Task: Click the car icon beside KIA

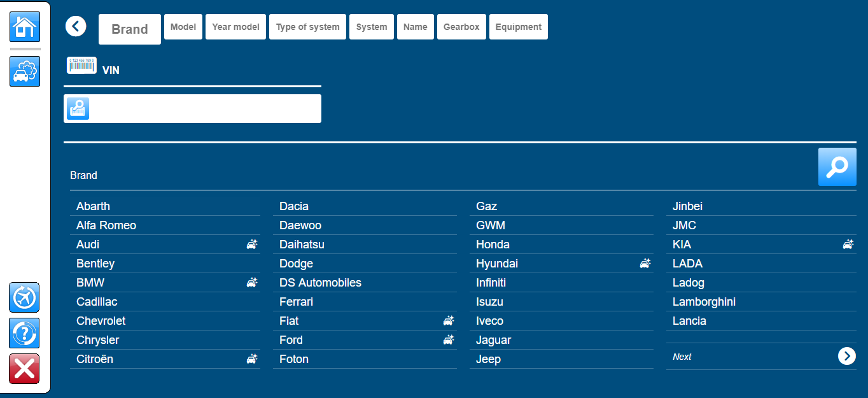Action: pos(848,245)
